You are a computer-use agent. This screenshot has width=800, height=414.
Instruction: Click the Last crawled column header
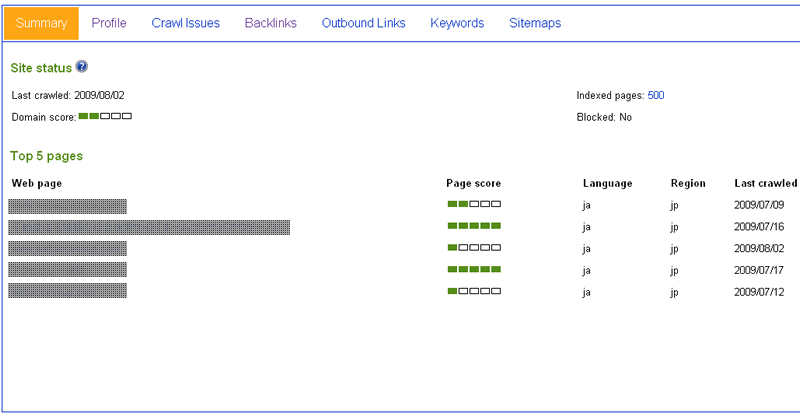click(765, 184)
